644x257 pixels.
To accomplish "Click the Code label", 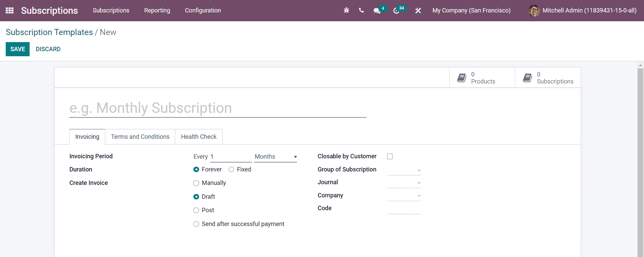I will click(325, 208).
